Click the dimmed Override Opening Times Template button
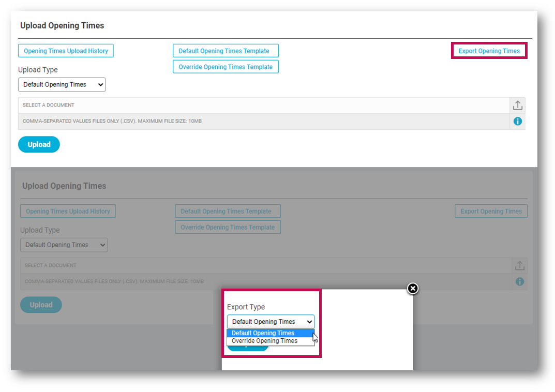Screen dimensions: 555x392 point(228,227)
